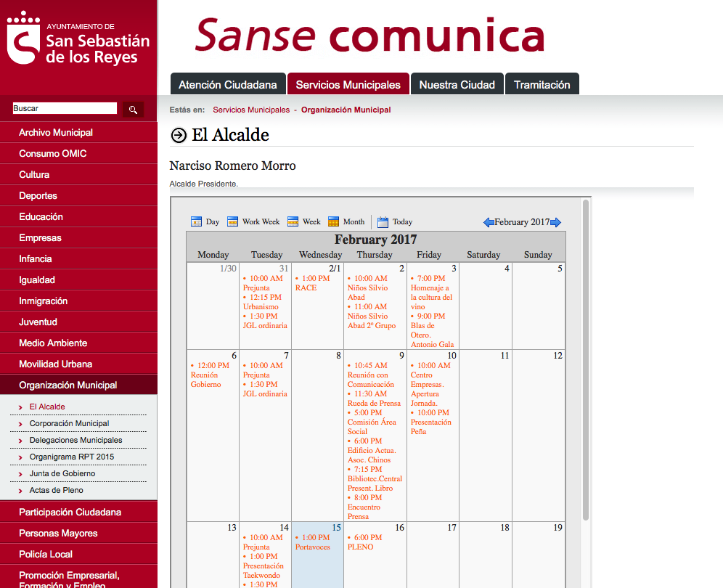Viewport: 723px width, 588px height.
Task: Go to next month with right arrow
Action: tap(555, 222)
